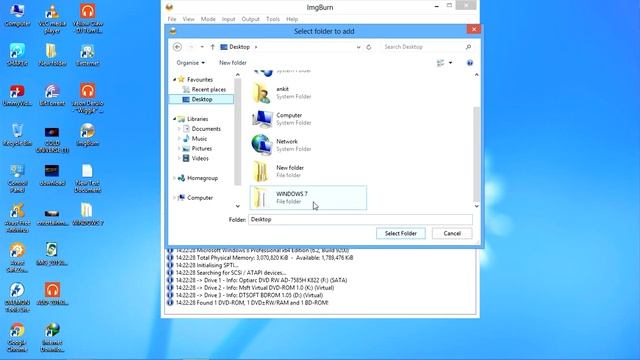This screenshot has width=640, height=360.
Task: Open the dialog's help icon
Action: point(470,63)
